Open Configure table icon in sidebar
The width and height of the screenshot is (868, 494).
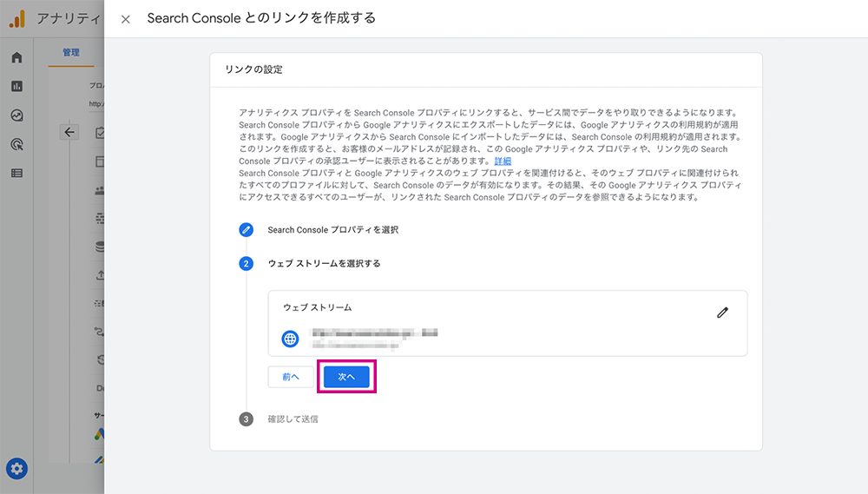coord(16,174)
